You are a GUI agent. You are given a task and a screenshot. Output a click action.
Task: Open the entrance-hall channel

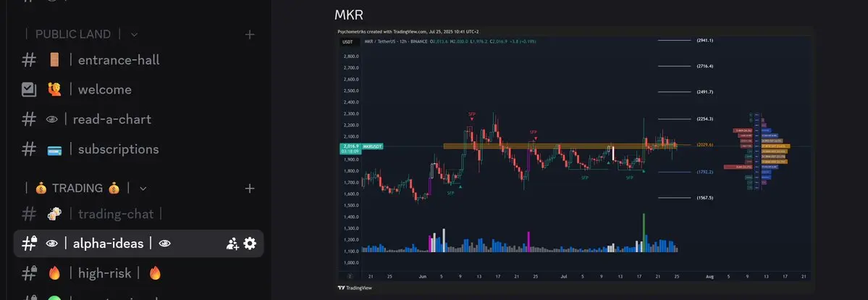click(x=138, y=60)
